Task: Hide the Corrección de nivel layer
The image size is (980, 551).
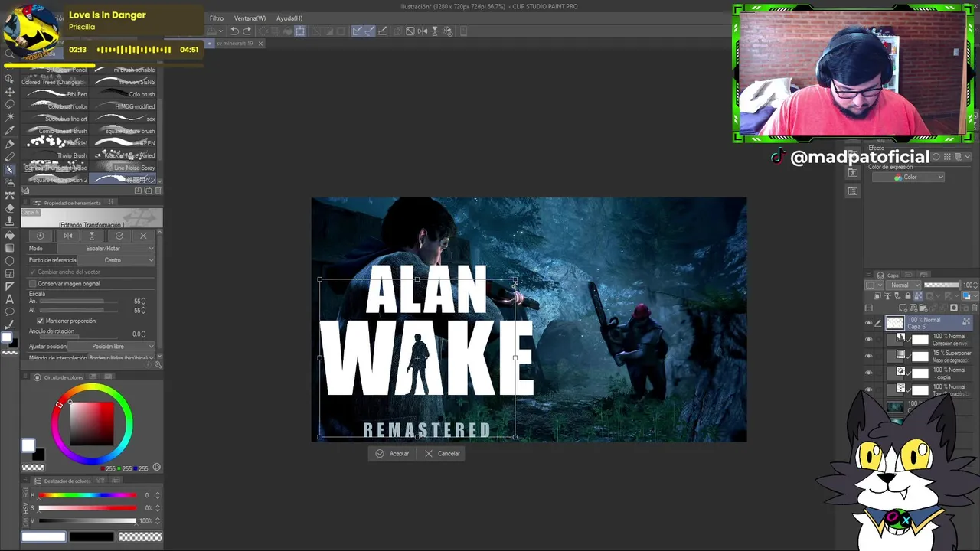Action: click(868, 340)
